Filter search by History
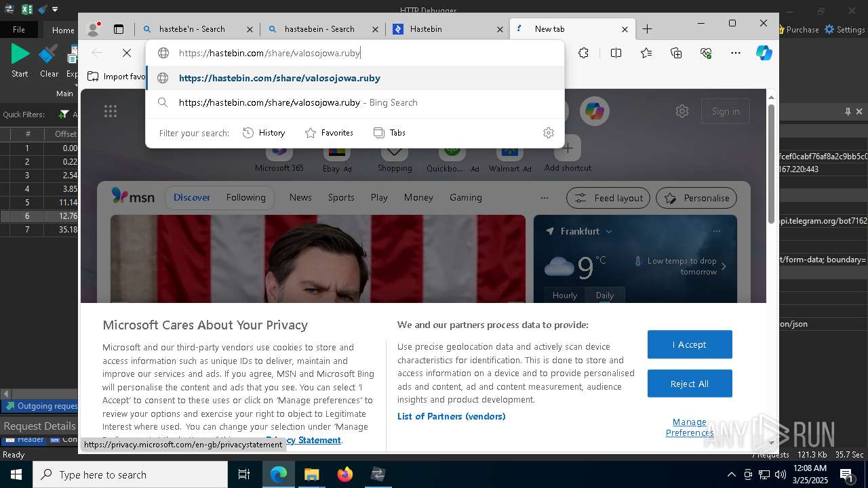The width and height of the screenshot is (868, 488). pos(264,133)
